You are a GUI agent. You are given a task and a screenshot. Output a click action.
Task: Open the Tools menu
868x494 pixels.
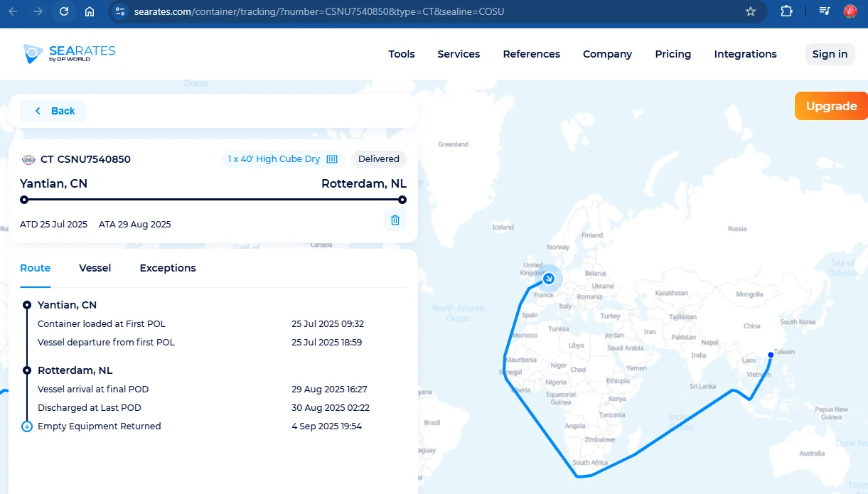pyautogui.click(x=402, y=54)
